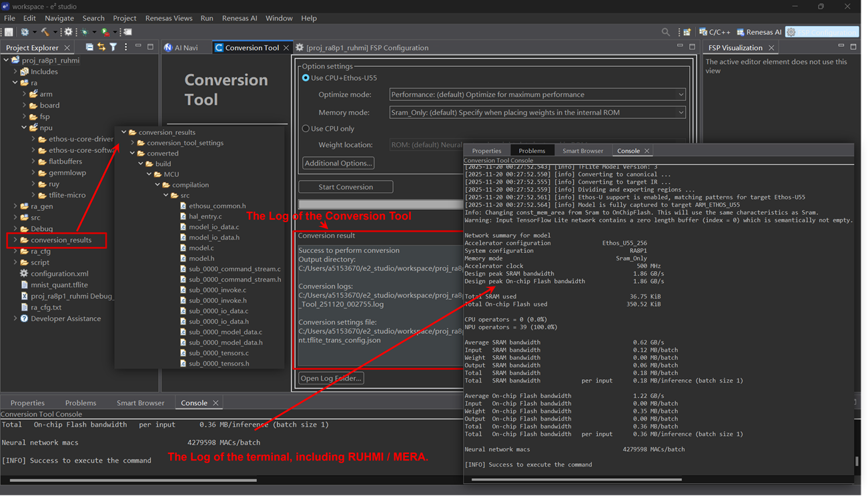The image size is (868, 498).
Task: Maximize the editor area
Action: (x=693, y=47)
